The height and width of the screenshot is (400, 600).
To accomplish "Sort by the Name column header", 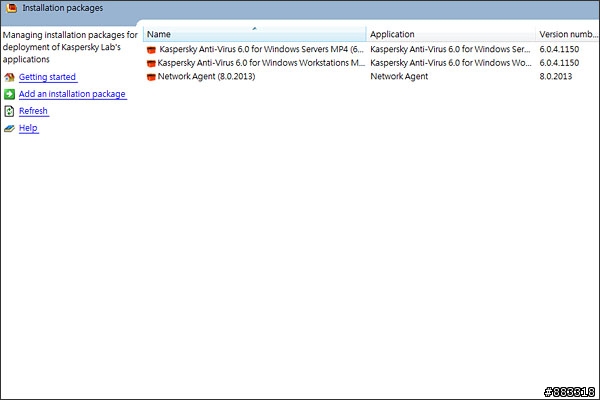I will coord(255,34).
